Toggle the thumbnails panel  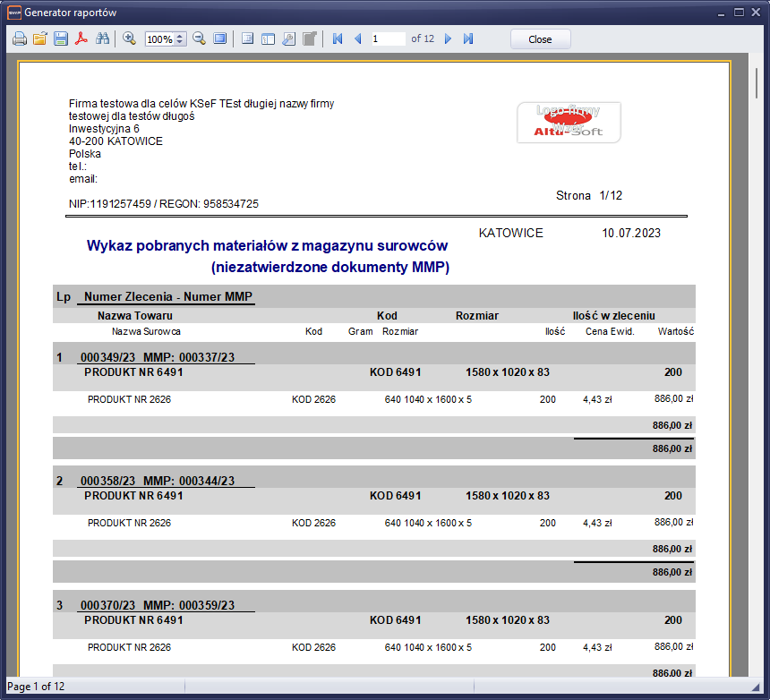click(268, 39)
